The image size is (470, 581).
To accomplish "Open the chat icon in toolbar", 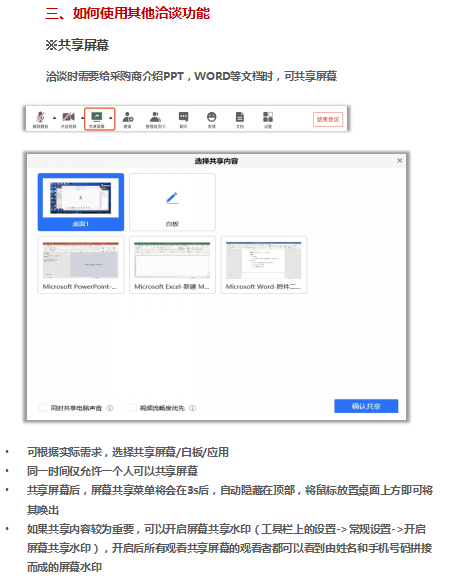I will click(x=183, y=119).
